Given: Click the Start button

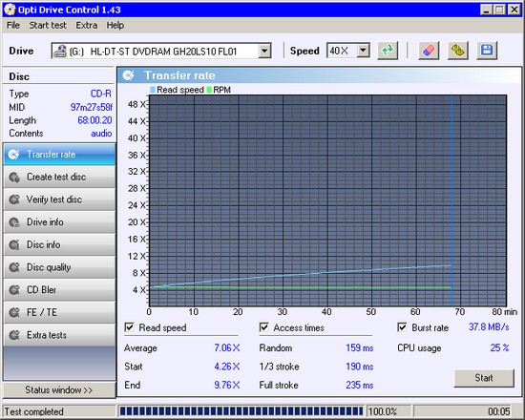Looking at the screenshot, I should 484,378.
